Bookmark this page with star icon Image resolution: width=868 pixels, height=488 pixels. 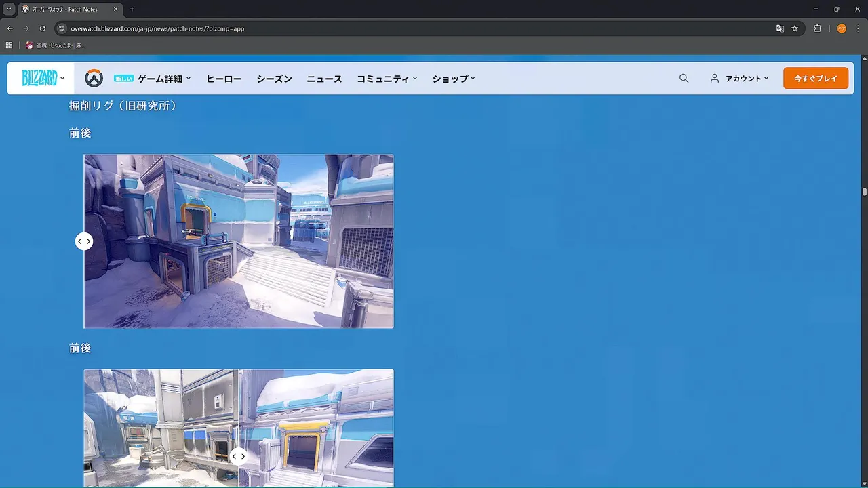pyautogui.click(x=795, y=28)
